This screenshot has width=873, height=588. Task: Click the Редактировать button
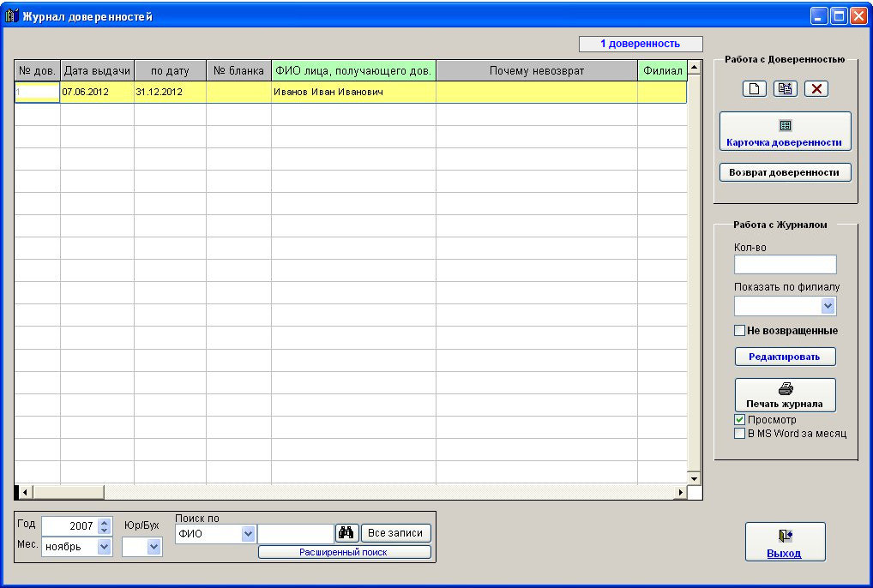(785, 357)
